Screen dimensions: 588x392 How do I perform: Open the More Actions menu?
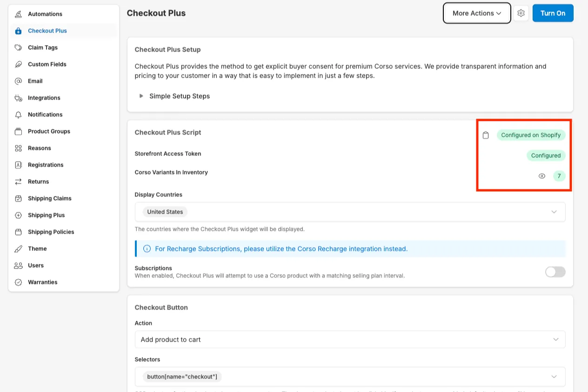click(477, 13)
